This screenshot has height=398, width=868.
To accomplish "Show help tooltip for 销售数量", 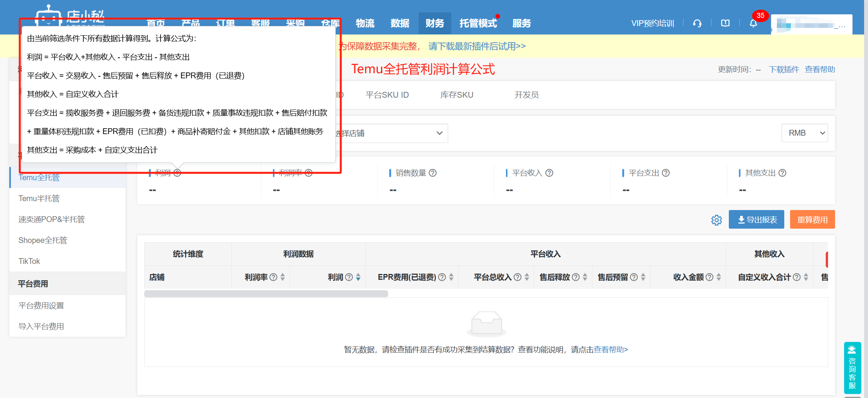I will point(433,173).
